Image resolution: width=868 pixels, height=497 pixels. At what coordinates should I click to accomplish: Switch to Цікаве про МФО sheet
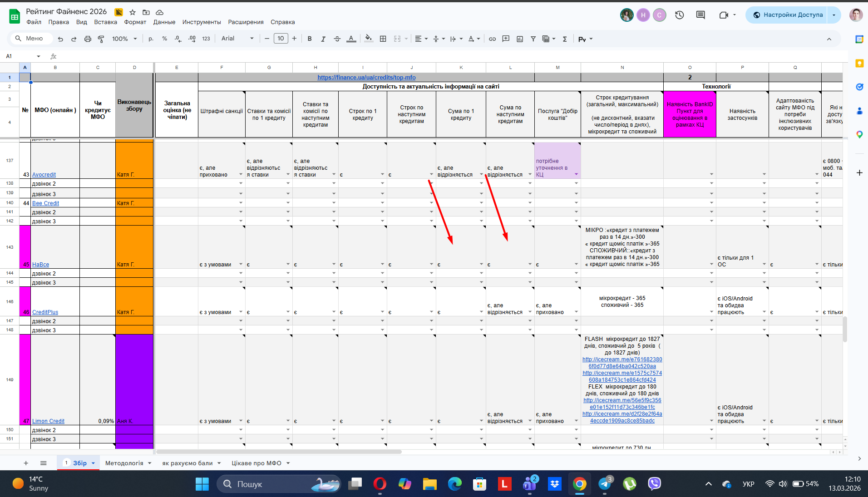(256, 463)
